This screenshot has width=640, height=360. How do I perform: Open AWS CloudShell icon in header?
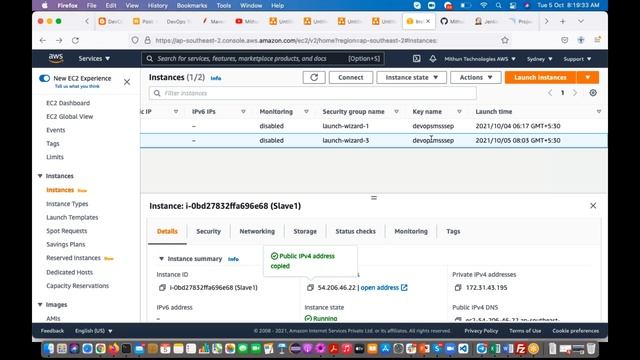[x=416, y=59]
